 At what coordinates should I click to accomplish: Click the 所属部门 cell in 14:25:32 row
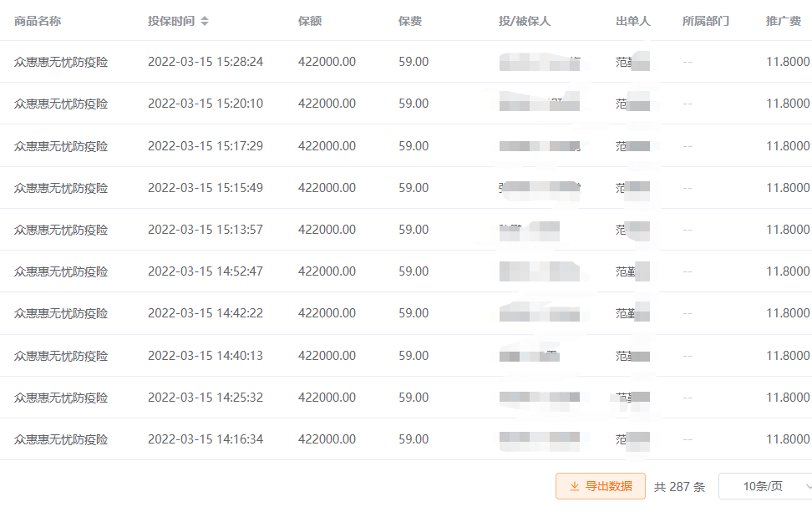[x=688, y=398]
